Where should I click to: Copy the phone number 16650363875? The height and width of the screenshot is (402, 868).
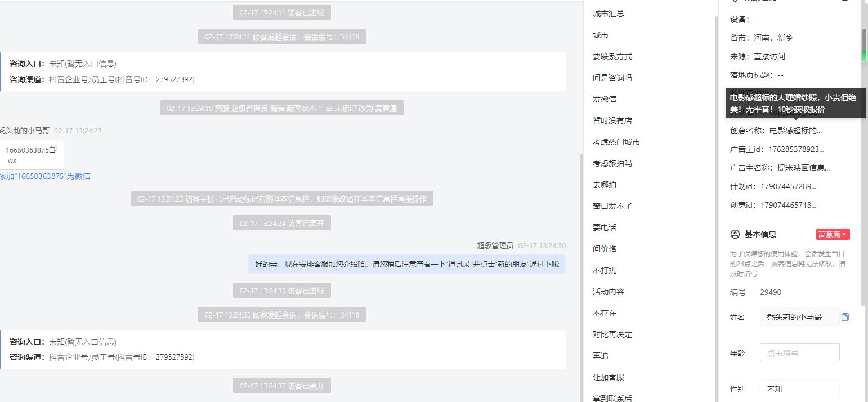[53, 150]
